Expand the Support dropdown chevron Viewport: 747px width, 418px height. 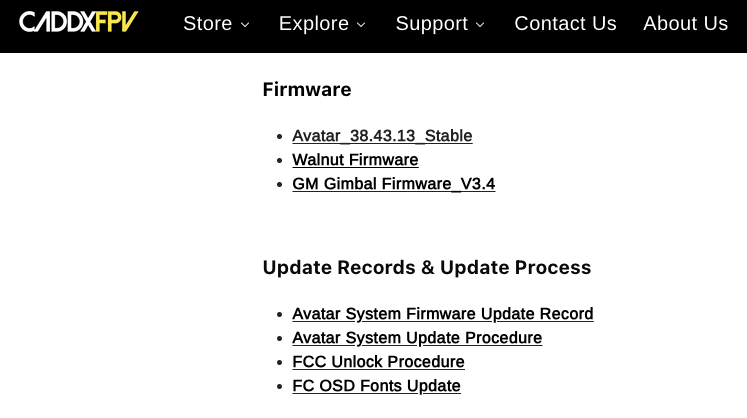480,24
